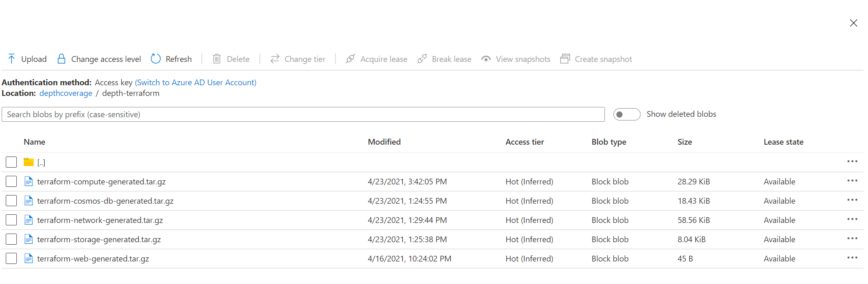
Task: Open the ellipsis menu for the terraform-network-generated.tar.gz row
Action: (852, 219)
